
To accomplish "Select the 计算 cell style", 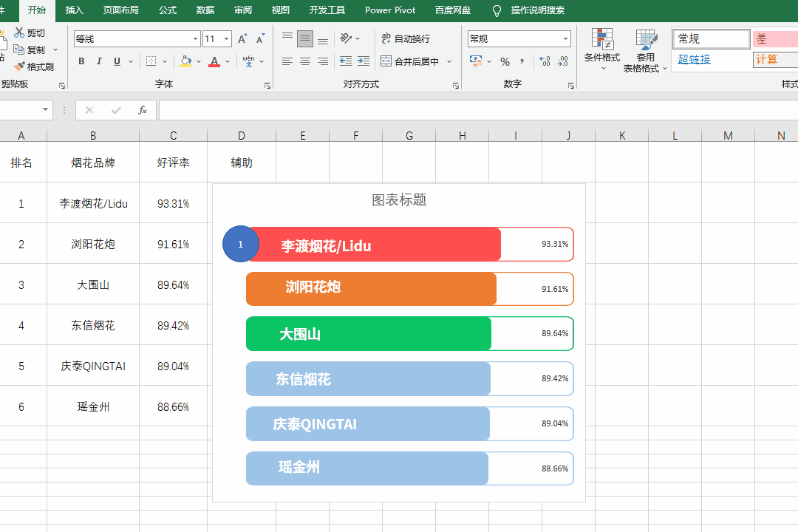I will 775,59.
